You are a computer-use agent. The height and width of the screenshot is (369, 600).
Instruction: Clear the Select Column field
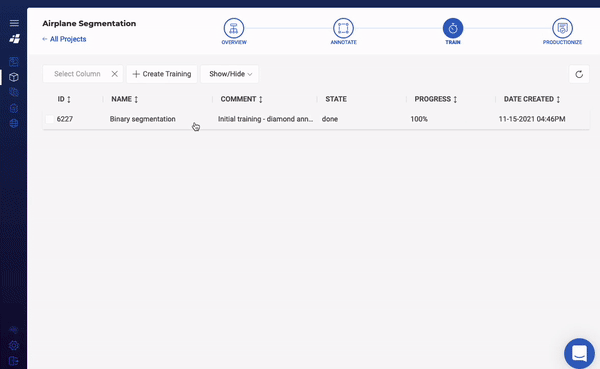(x=114, y=74)
